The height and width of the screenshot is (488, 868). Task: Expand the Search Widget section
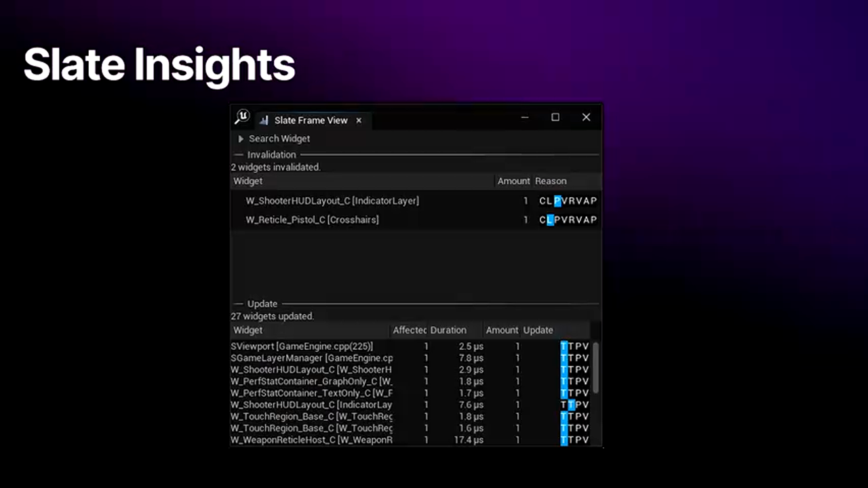[241, 139]
